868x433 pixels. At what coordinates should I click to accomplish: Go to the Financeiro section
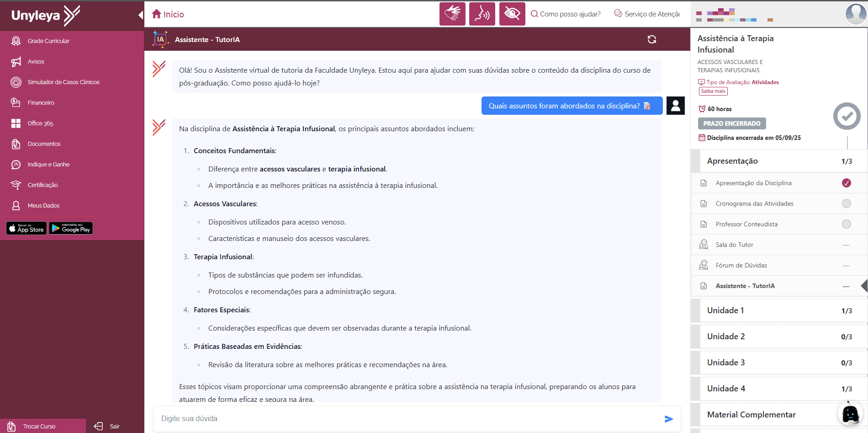point(72,103)
